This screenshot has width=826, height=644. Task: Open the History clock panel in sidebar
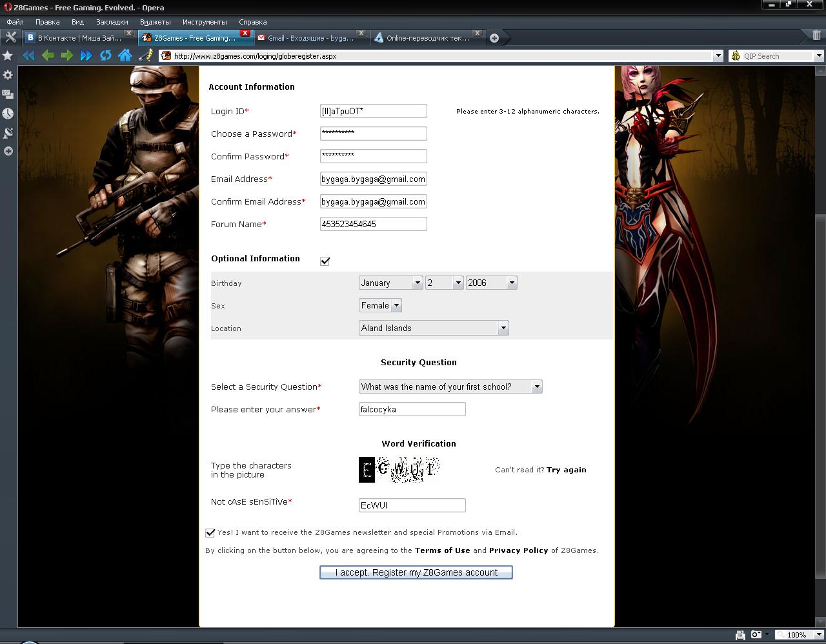pos(8,114)
